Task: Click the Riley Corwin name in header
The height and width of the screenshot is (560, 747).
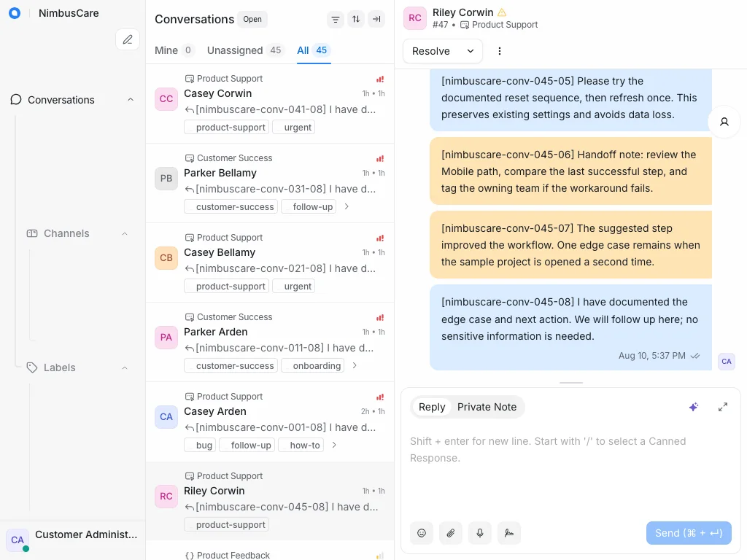Action: click(x=462, y=12)
